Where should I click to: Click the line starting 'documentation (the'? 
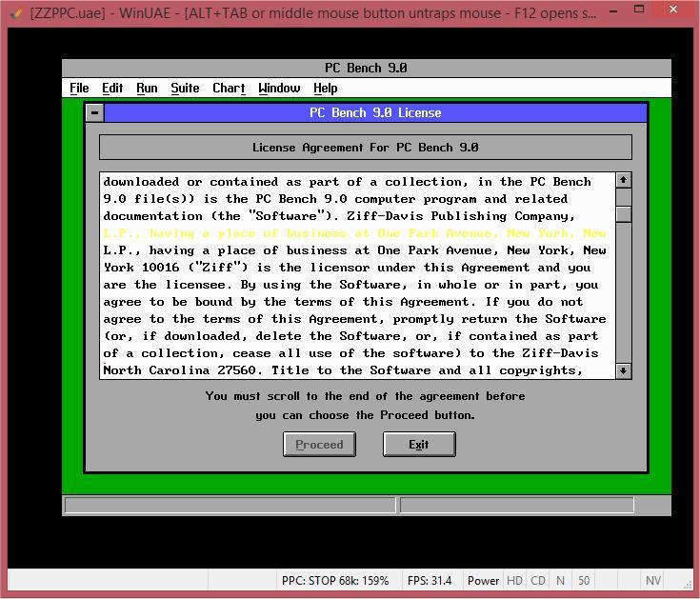click(x=339, y=216)
